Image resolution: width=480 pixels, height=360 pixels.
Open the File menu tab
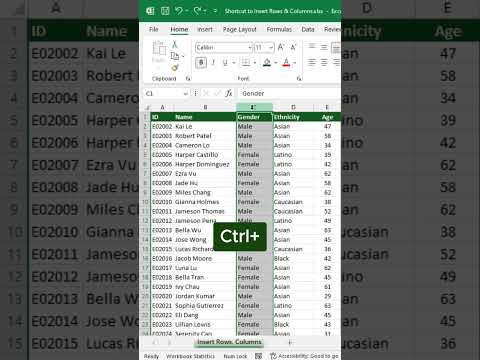point(154,29)
